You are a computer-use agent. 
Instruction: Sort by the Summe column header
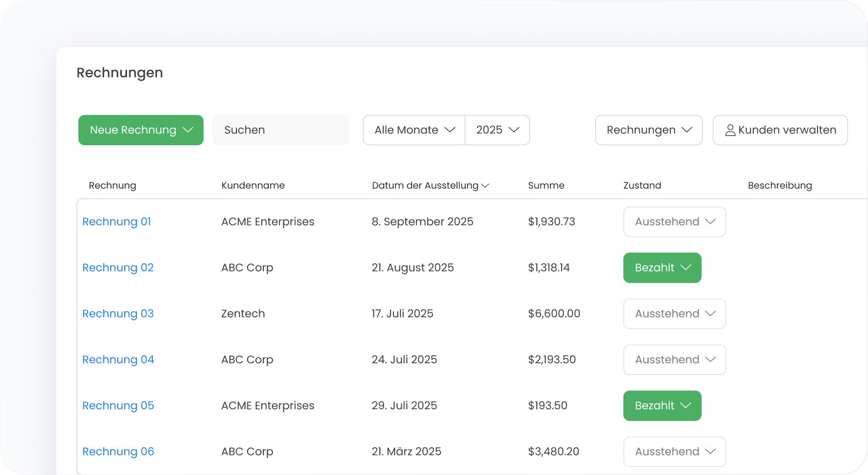tap(546, 185)
